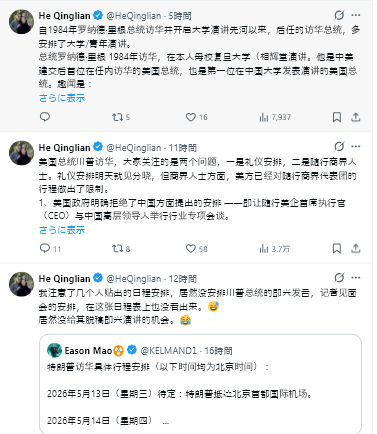Viewport: 377px width, 434px height.
Task: Open replies on post with 11 comments
Action: [x=50, y=249]
